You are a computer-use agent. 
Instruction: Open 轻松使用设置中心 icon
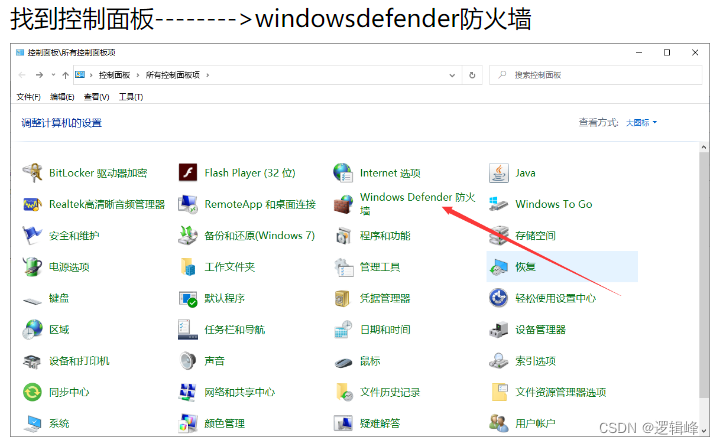[x=499, y=298]
